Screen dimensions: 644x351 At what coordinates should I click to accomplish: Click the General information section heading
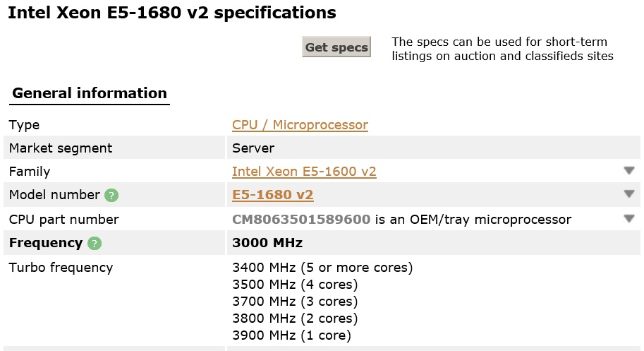point(90,93)
